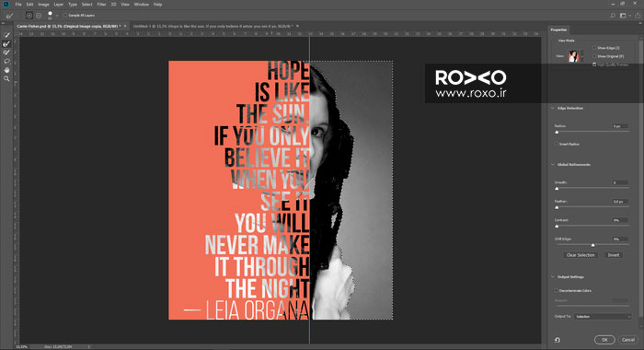Open the workspace switcher icon
644x350 pixels.
(x=623, y=16)
